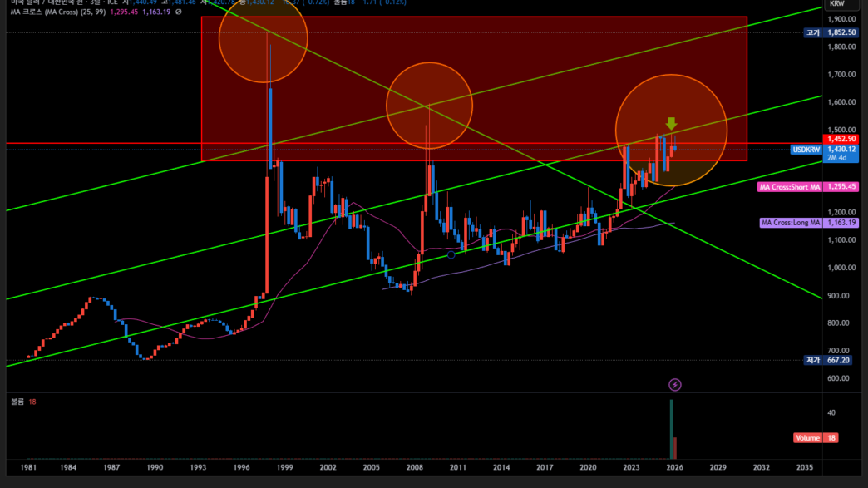Click the MA Cross:Long MA label
Screen dimensions: 868x488
[x=791, y=223]
